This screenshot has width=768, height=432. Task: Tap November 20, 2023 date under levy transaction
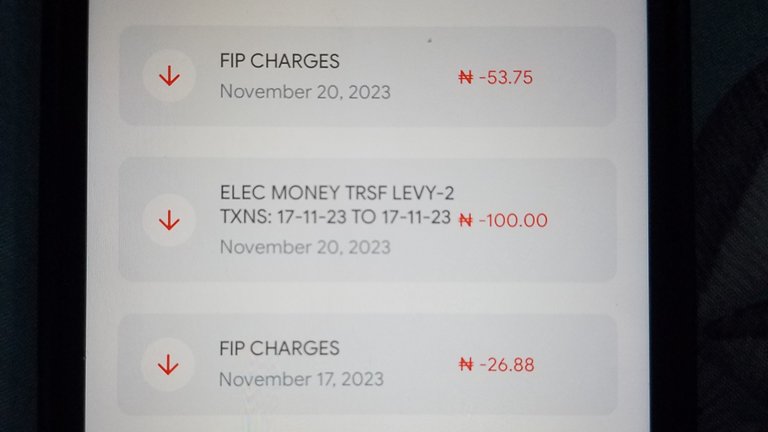[305, 247]
